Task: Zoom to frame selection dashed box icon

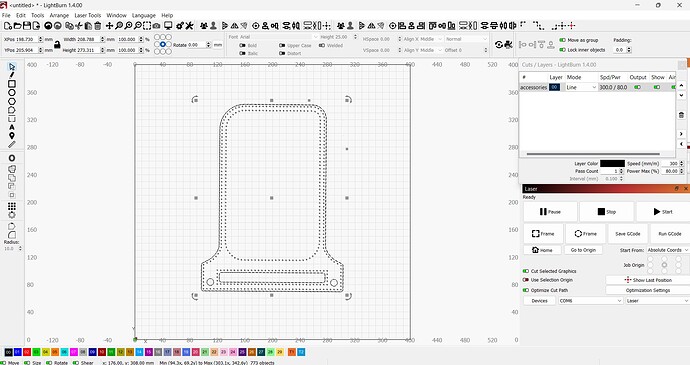Action: pos(147,26)
